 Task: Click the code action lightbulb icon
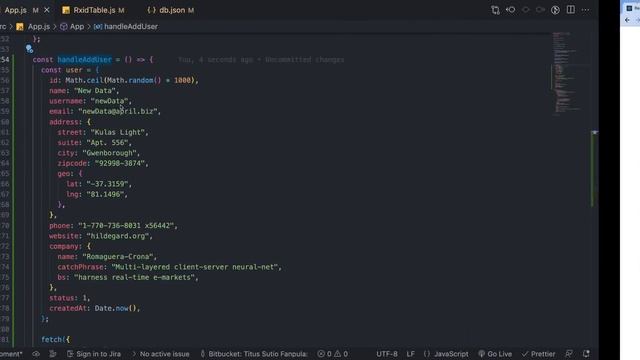(x=29, y=49)
